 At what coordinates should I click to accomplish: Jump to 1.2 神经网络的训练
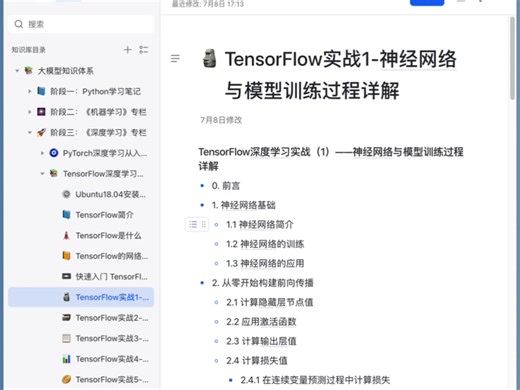(265, 244)
